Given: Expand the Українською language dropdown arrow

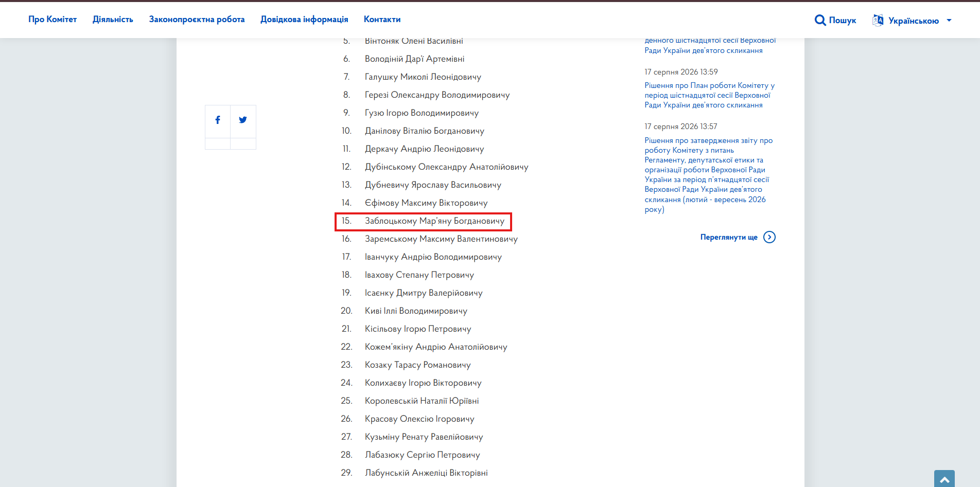Looking at the screenshot, I should [x=949, y=21].
